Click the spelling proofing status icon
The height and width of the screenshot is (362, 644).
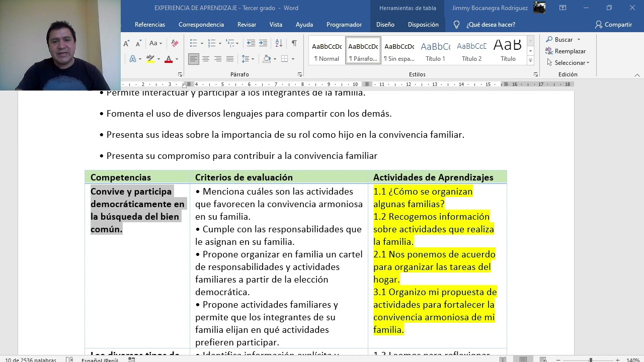(69, 359)
